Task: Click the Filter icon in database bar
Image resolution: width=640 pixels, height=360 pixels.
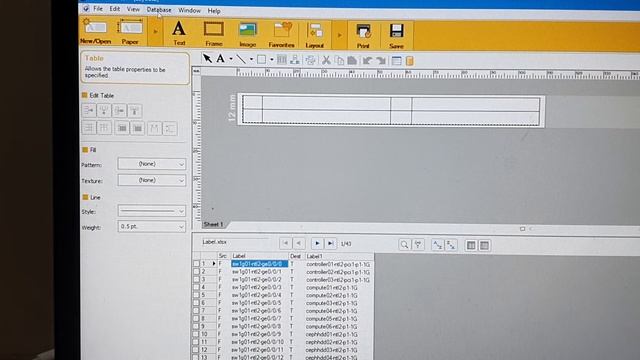Action: coord(418,244)
